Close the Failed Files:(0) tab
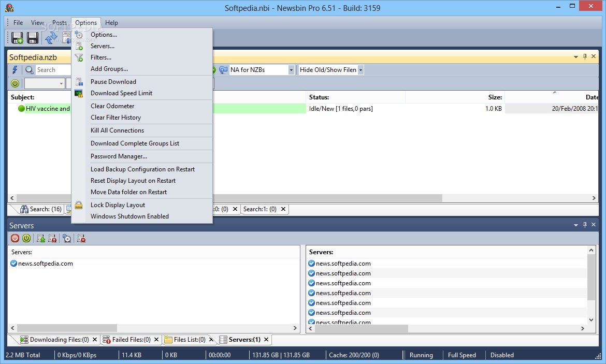This screenshot has height=364, width=606. pos(156,339)
